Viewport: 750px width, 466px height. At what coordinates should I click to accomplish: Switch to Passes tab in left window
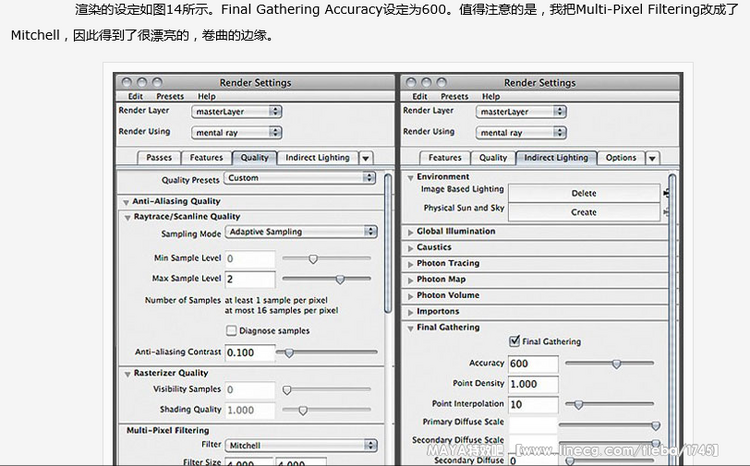(x=159, y=157)
